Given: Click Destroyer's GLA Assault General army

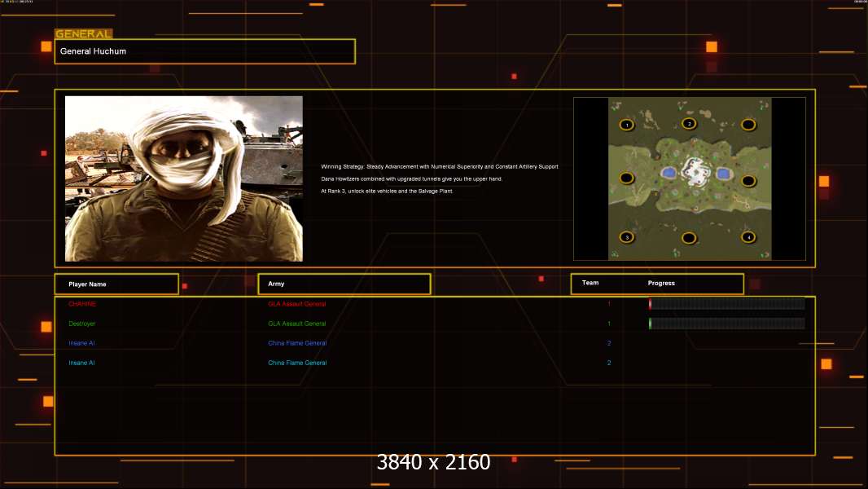Looking at the screenshot, I should click(297, 324).
